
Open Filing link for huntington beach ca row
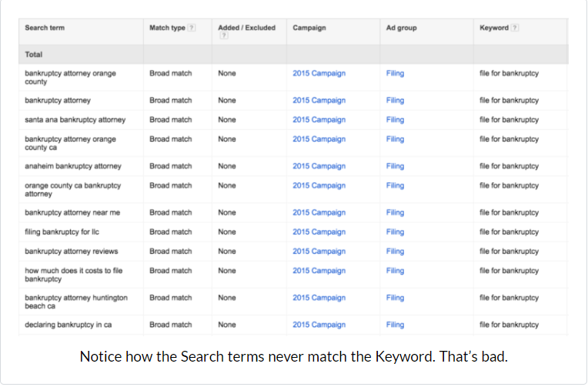[x=395, y=298]
